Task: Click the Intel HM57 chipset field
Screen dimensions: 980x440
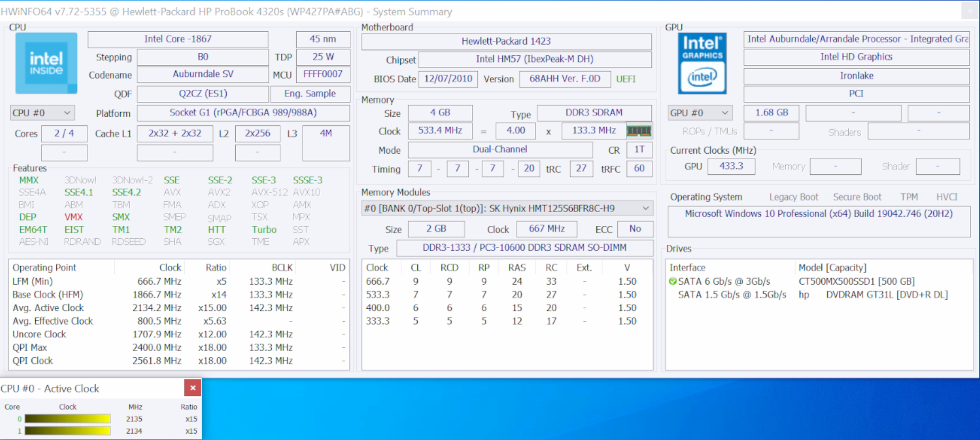Action: [535, 59]
